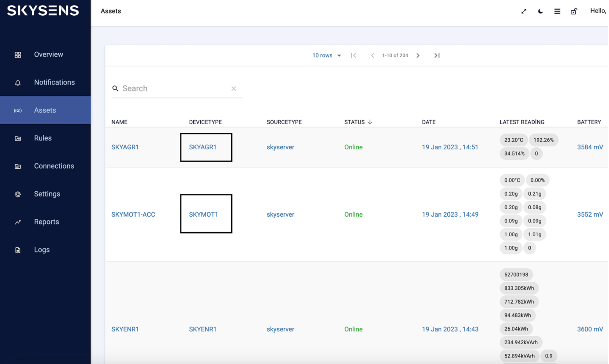609x364 pixels.
Task: Clear search with X icon
Action: tap(233, 89)
